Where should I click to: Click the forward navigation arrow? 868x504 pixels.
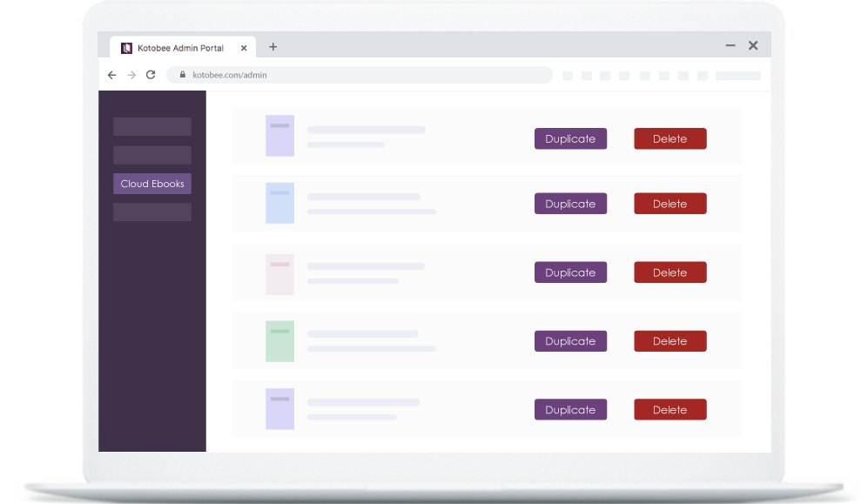[131, 75]
